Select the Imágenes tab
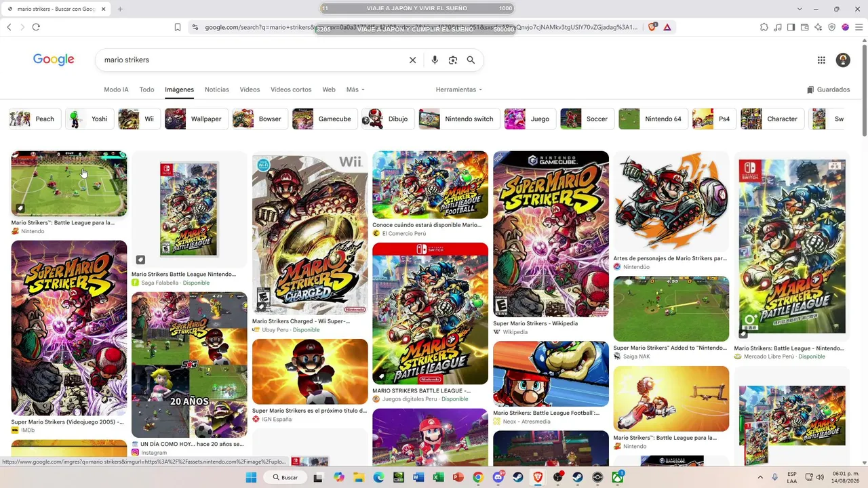The image size is (868, 488). click(x=179, y=89)
